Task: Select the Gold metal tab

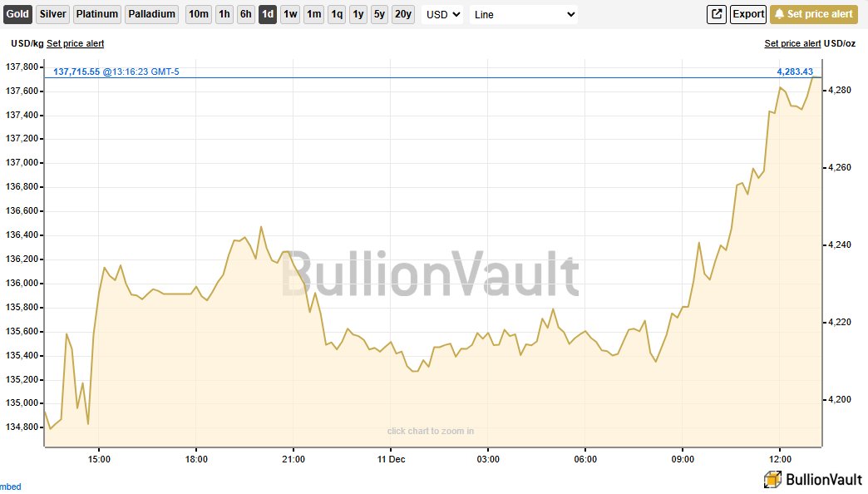Action: [17, 13]
